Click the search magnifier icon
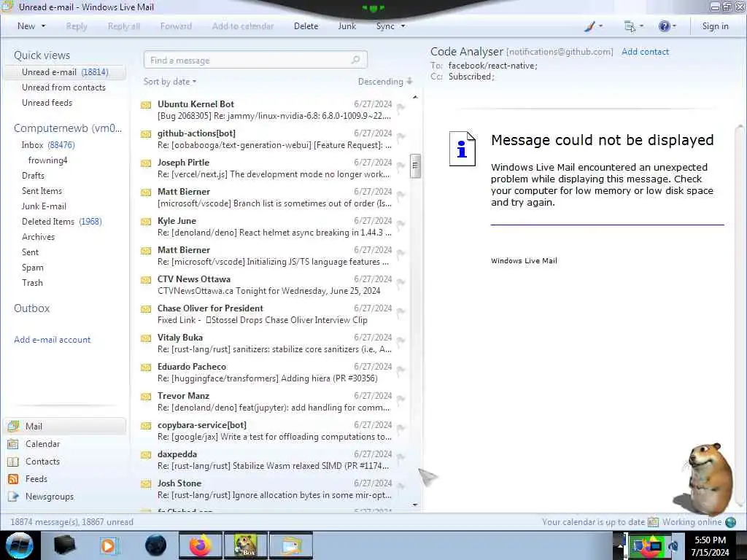Screen dimensions: 747x560 [x=355, y=60]
